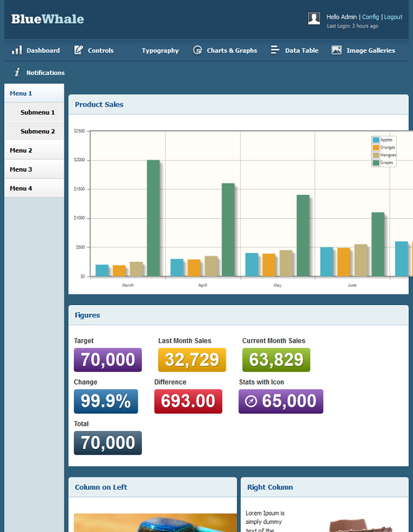
Task: Click the Image Galleries picture icon
Action: pyautogui.click(x=337, y=50)
